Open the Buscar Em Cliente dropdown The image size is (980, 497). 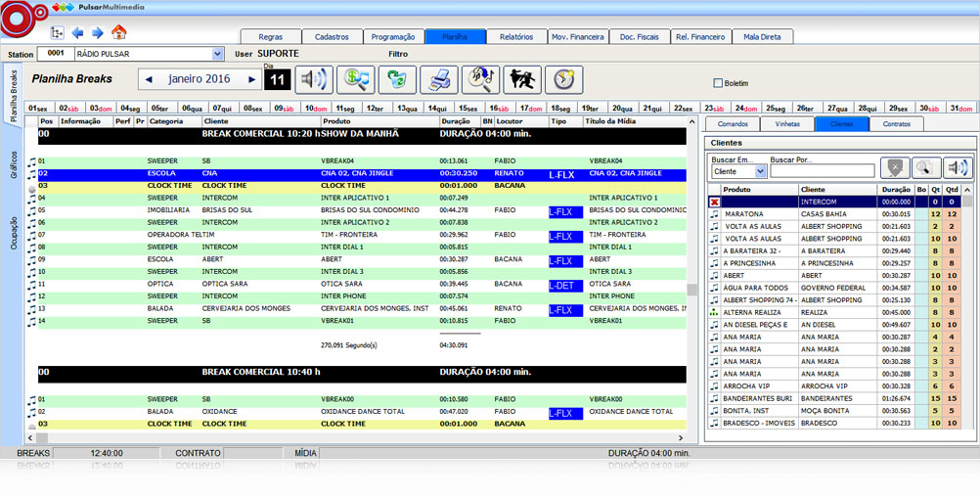tap(760, 171)
